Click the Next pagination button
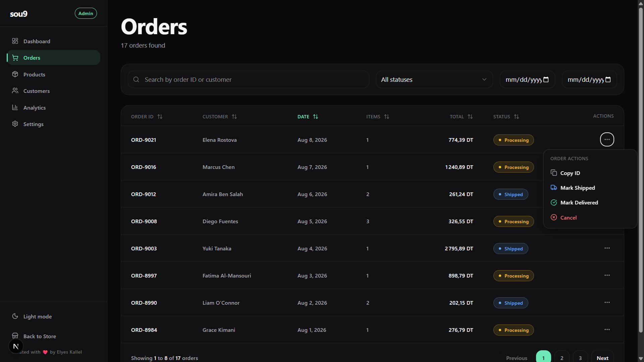Viewport: 644px width, 362px height. click(x=602, y=357)
